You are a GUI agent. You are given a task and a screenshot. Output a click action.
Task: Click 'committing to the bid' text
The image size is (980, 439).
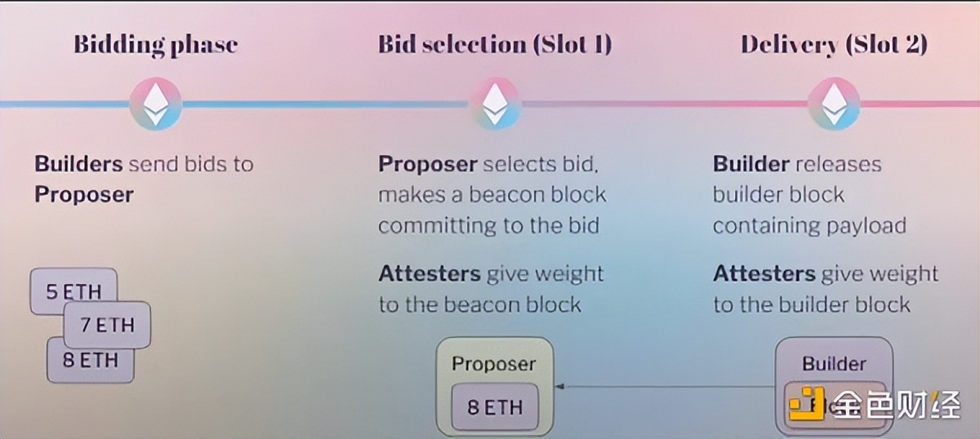[488, 225]
